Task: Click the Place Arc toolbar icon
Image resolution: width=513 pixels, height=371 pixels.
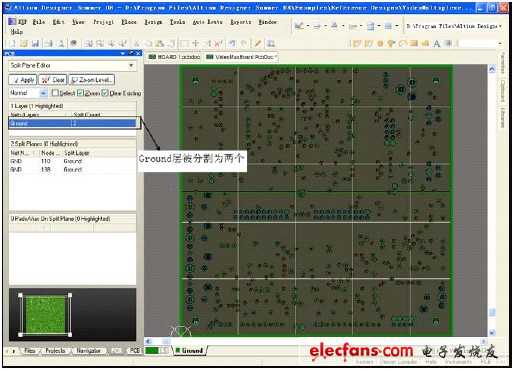Action: [403, 44]
